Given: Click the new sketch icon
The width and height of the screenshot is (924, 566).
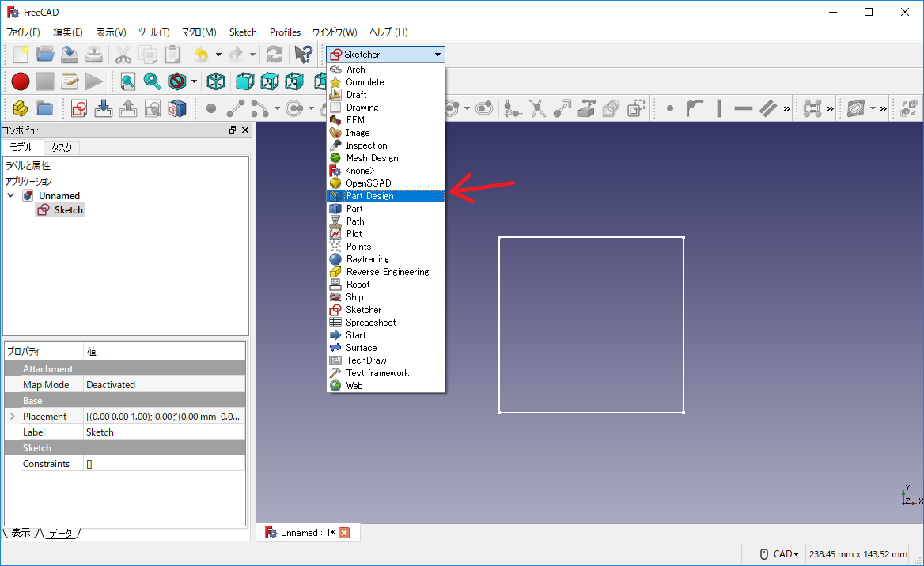Looking at the screenshot, I should pyautogui.click(x=79, y=108).
